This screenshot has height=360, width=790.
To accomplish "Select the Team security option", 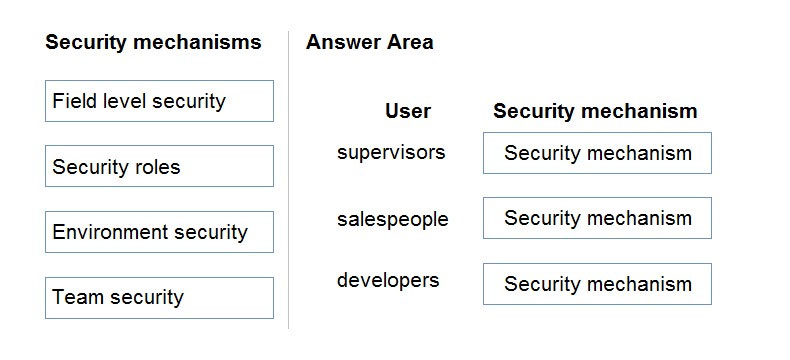I will [159, 298].
